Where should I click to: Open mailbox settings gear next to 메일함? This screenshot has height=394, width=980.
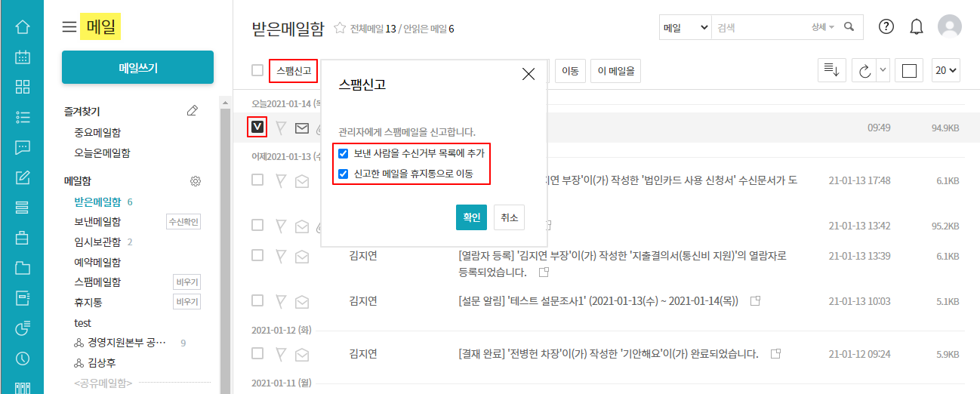[x=196, y=181]
